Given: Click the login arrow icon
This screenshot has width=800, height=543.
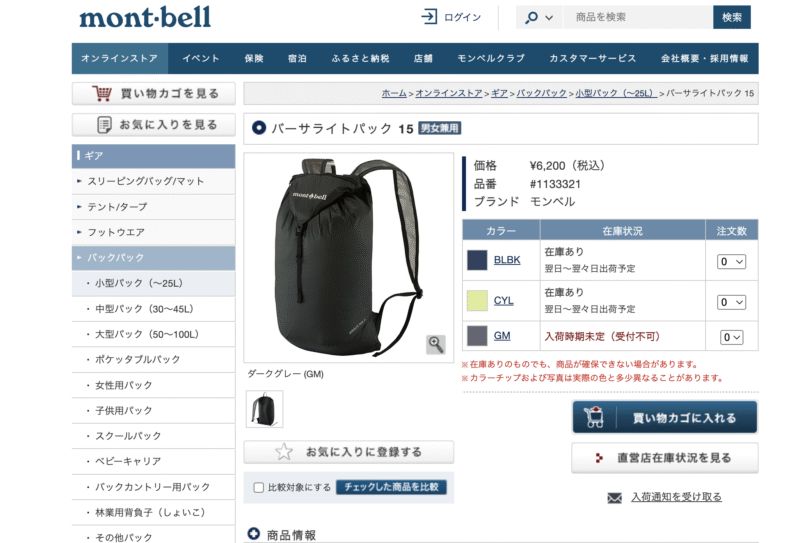Looking at the screenshot, I should click(x=429, y=17).
